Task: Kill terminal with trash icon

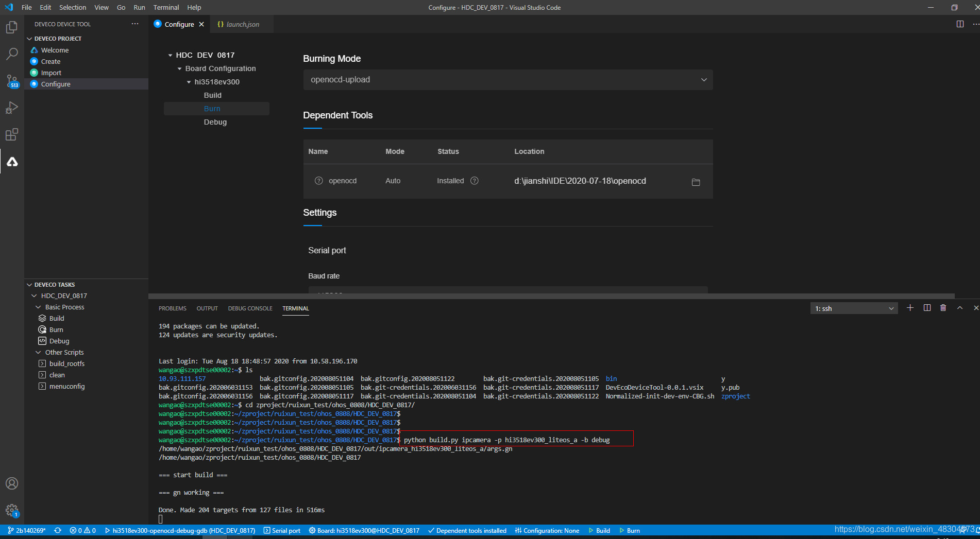Action: [943, 308]
